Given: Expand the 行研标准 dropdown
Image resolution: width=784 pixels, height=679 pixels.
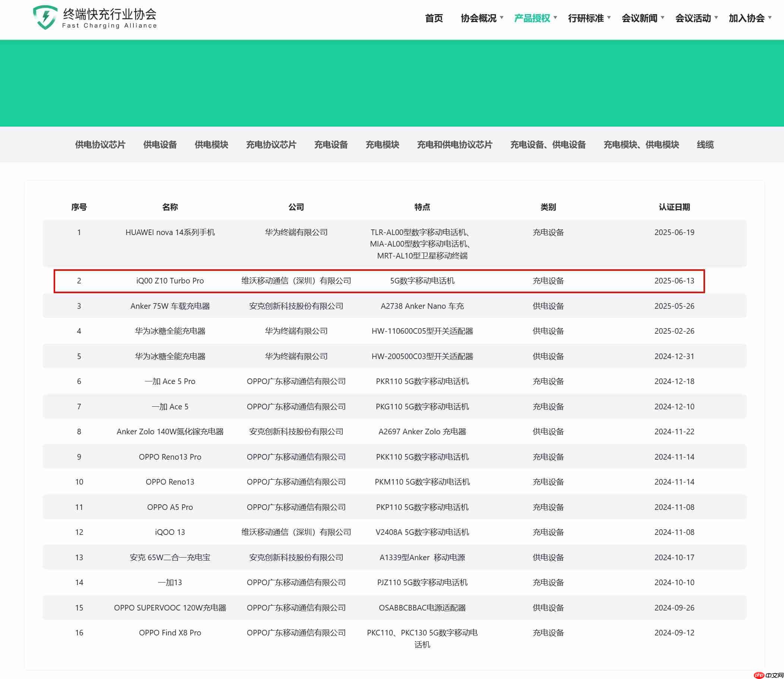Looking at the screenshot, I should 587,18.
